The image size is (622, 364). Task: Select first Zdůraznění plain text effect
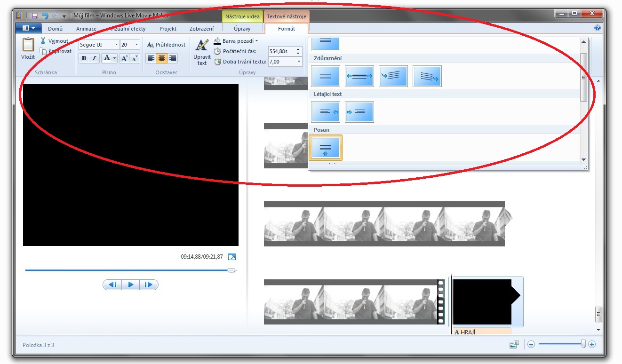pyautogui.click(x=326, y=76)
